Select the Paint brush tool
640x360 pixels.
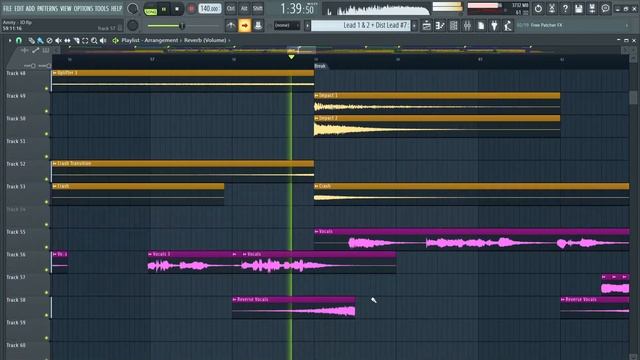coord(40,40)
